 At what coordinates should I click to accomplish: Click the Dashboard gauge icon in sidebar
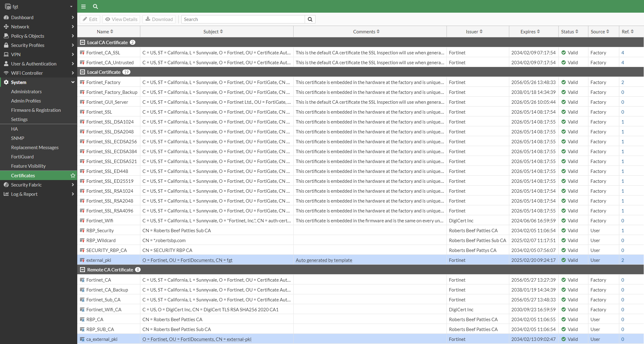[x=6, y=17]
